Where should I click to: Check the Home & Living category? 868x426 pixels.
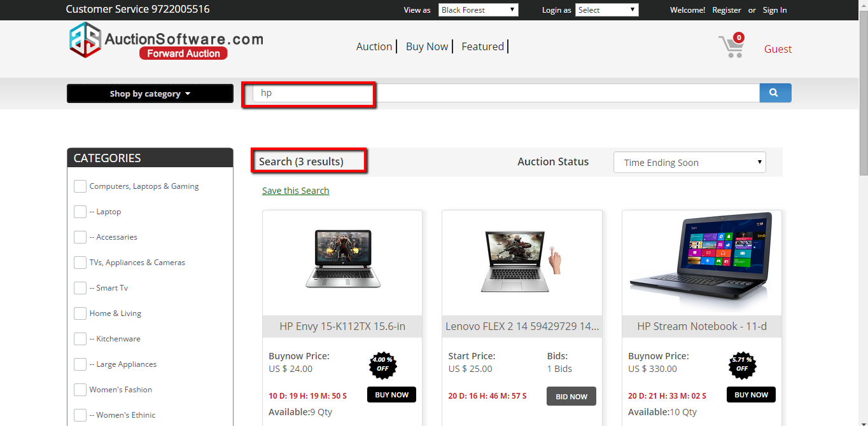coord(80,313)
